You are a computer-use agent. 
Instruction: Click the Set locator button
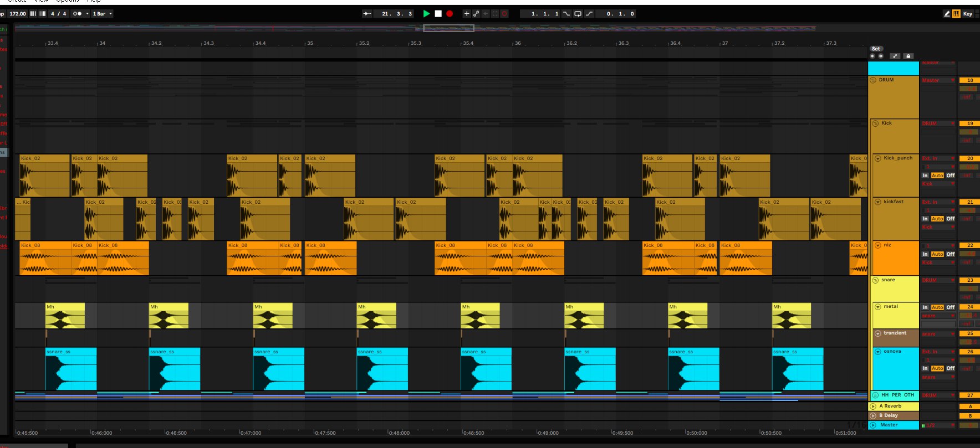[x=876, y=49]
